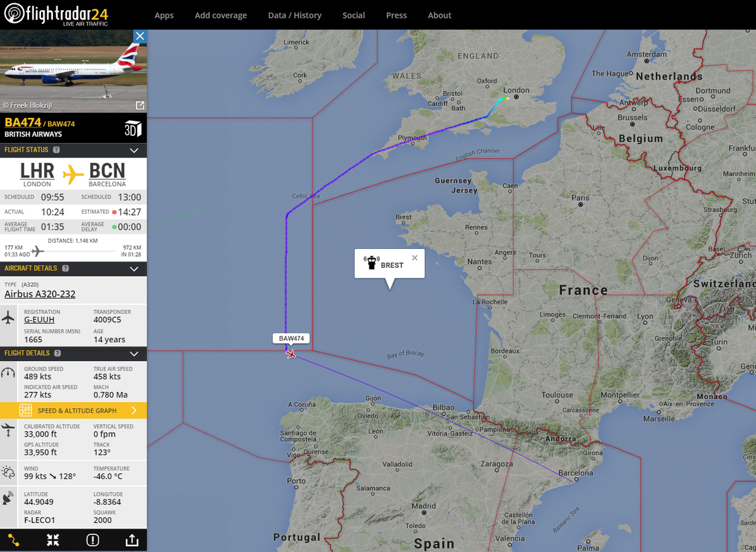The image size is (756, 552).
Task: Open aircraft photo in external link icon
Action: tap(140, 105)
